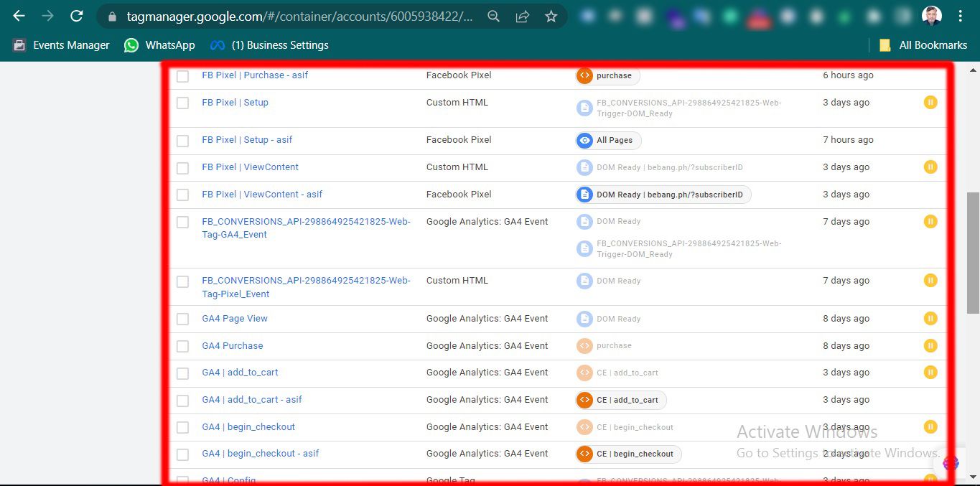Reload the Tag Manager page
This screenshot has height=486, width=980.
coord(76,16)
